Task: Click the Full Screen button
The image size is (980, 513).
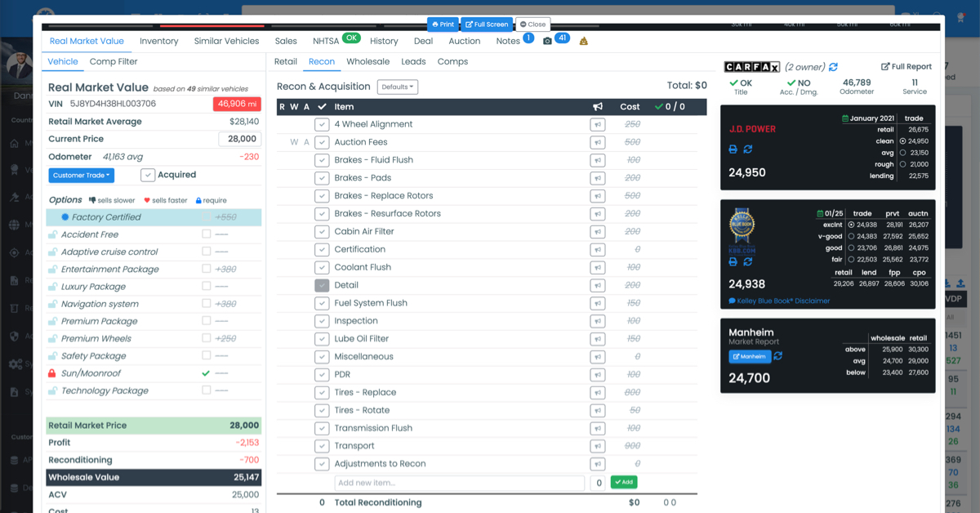Action: coord(488,25)
